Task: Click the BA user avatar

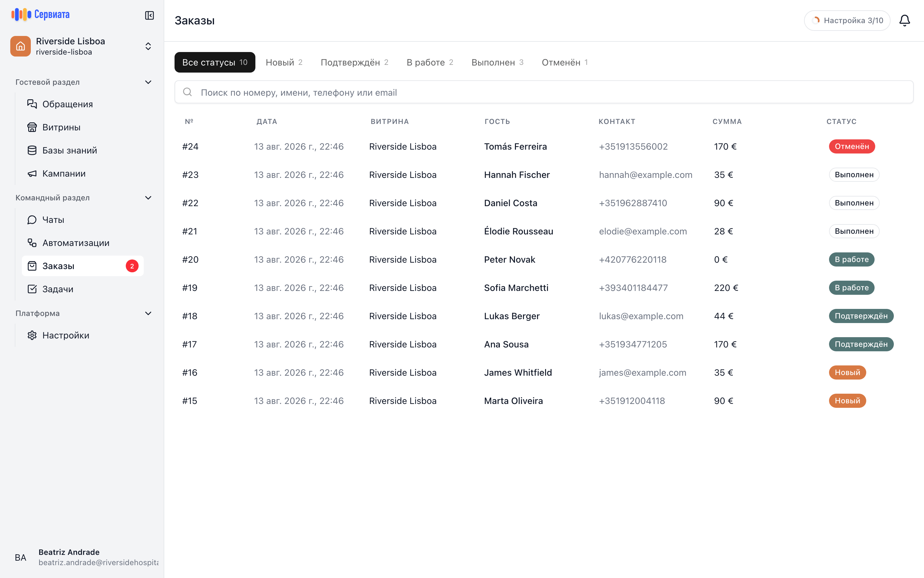Action: point(21,557)
